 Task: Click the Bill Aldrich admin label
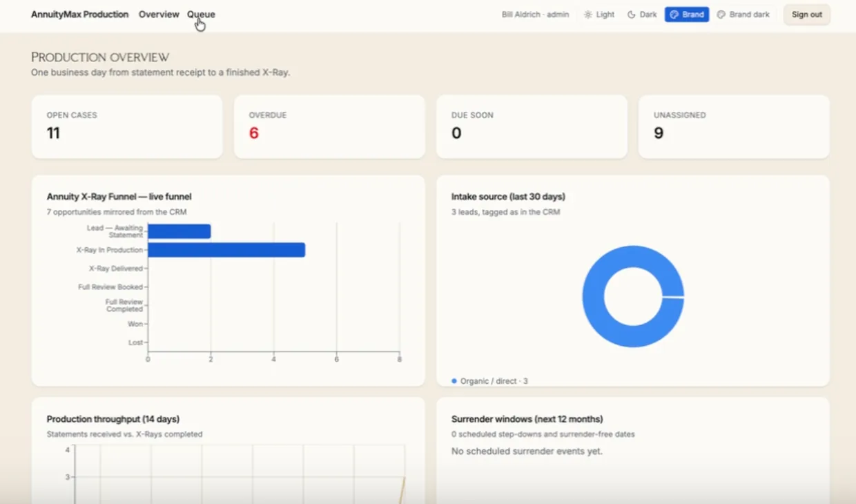pos(535,14)
